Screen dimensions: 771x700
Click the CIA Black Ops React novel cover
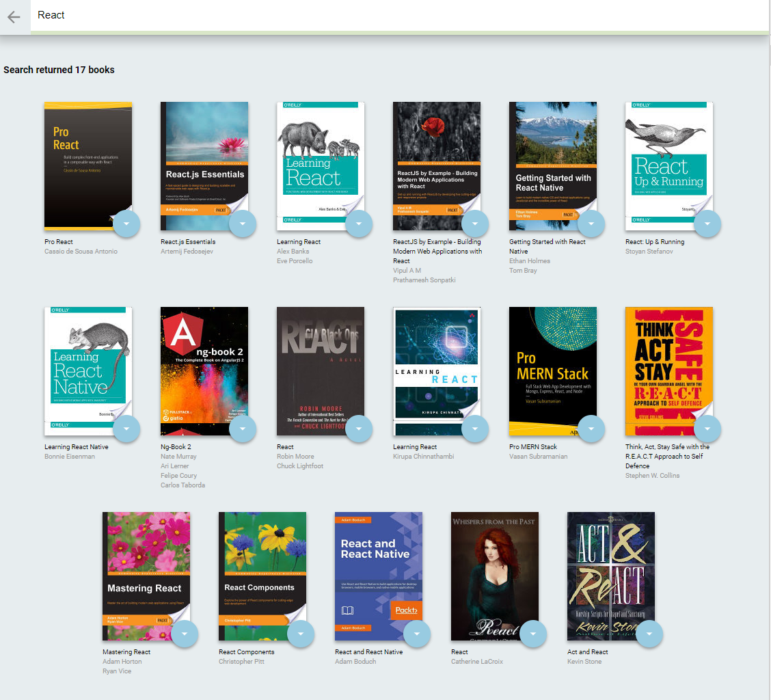point(321,371)
